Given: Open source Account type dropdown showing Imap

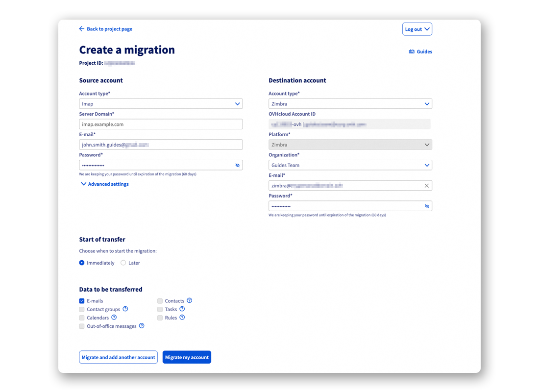Looking at the screenshot, I should 161,104.
